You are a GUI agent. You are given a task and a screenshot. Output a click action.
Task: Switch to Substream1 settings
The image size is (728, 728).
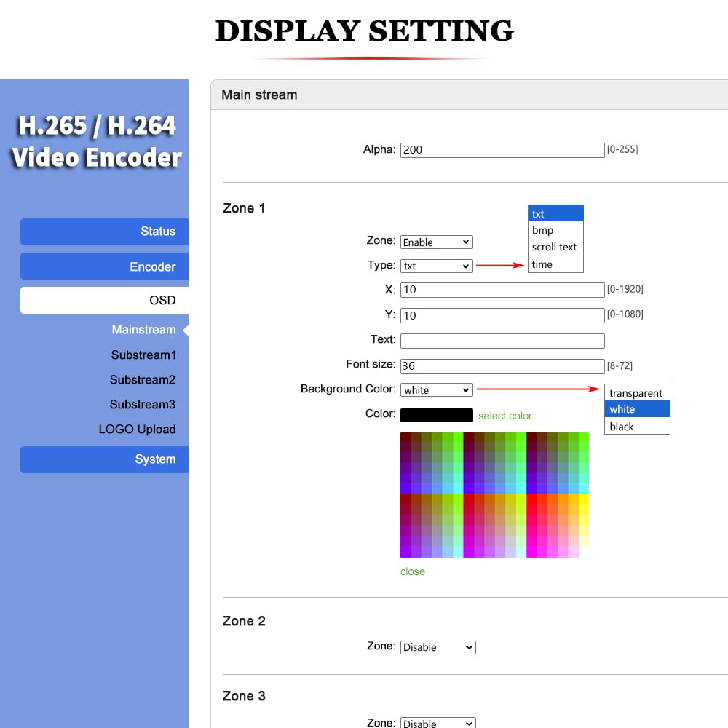click(x=143, y=355)
